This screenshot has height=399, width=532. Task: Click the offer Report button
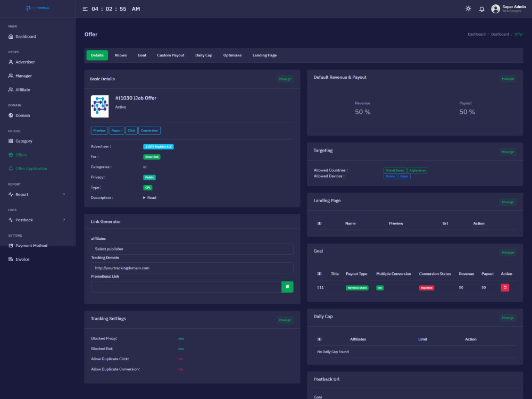(117, 131)
